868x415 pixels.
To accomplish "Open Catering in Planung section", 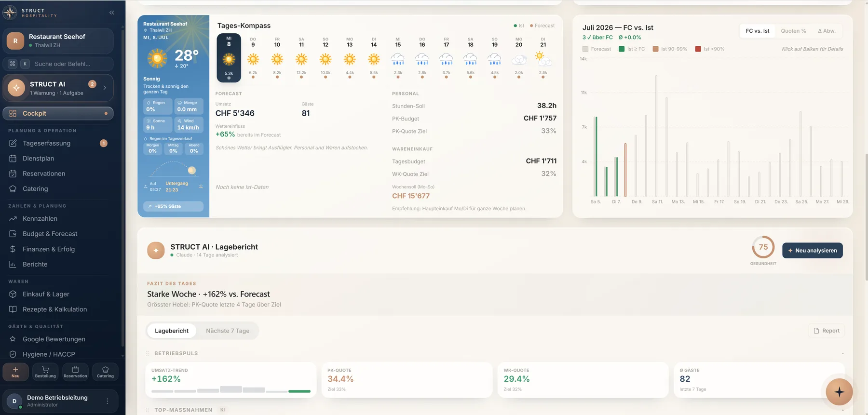I will (x=58, y=189).
